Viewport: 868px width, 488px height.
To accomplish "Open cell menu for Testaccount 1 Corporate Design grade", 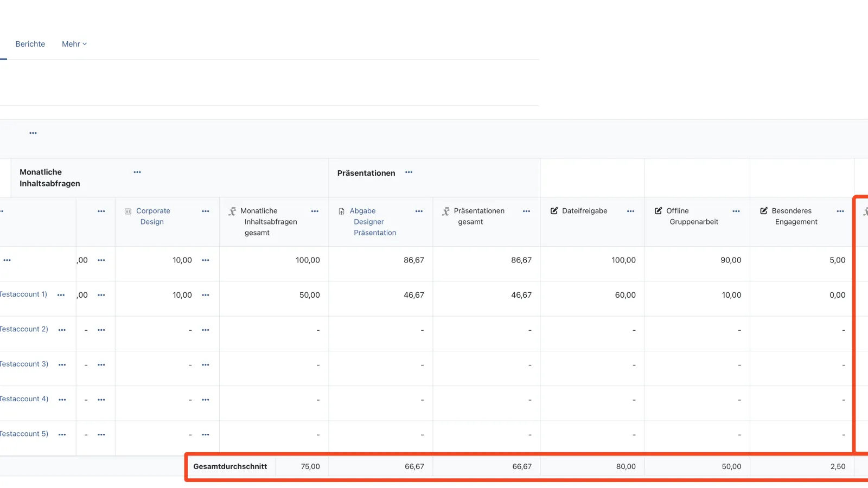I will [206, 295].
